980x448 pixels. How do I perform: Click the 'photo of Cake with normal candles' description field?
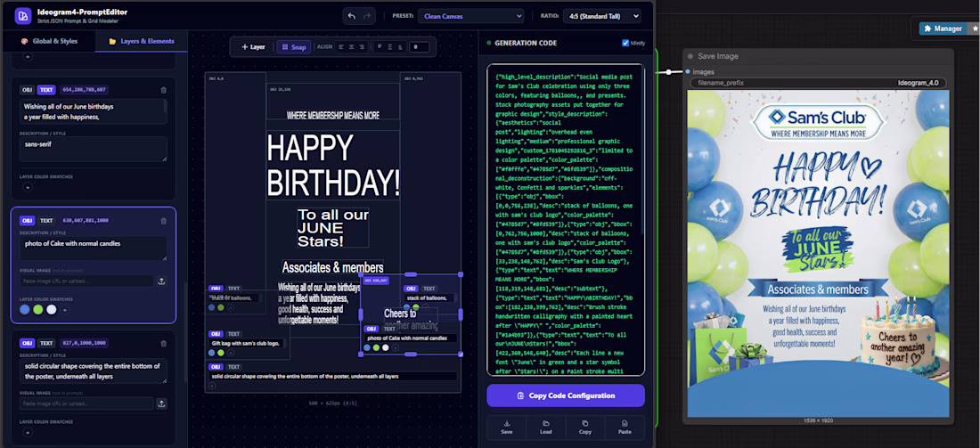94,248
